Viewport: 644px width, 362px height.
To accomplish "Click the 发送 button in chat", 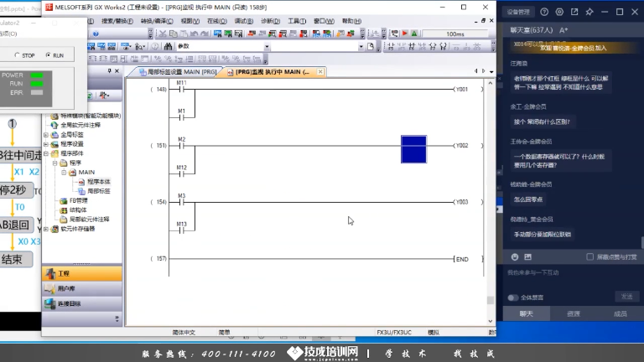I will click(626, 297).
